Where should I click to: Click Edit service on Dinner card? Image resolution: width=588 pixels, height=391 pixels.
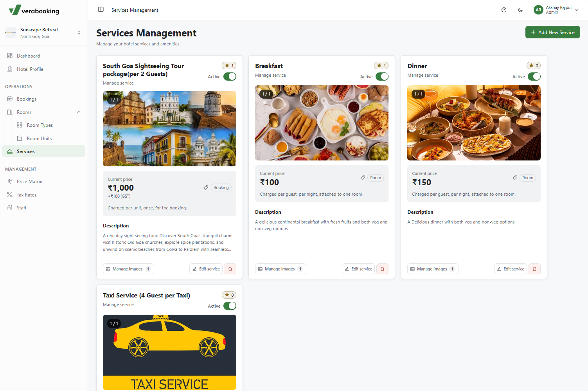click(x=511, y=269)
